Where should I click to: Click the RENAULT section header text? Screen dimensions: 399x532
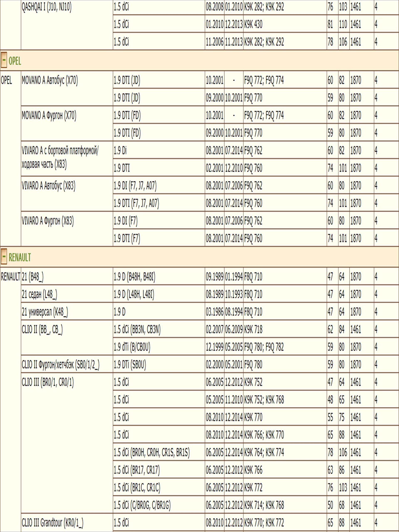coord(20,257)
